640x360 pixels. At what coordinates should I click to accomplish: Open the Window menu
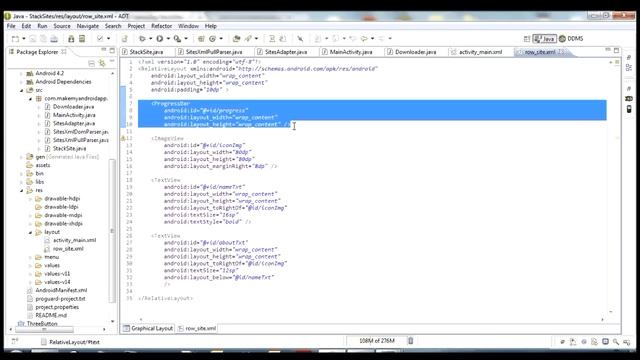coord(188,26)
